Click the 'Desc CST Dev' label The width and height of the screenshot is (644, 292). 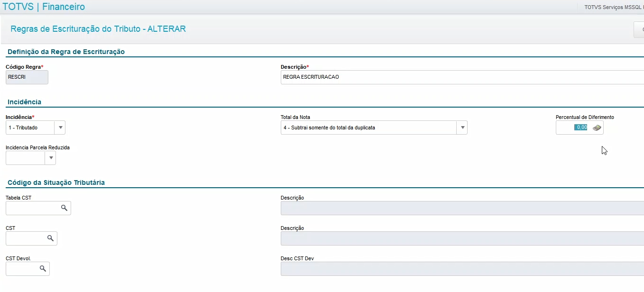tap(297, 258)
